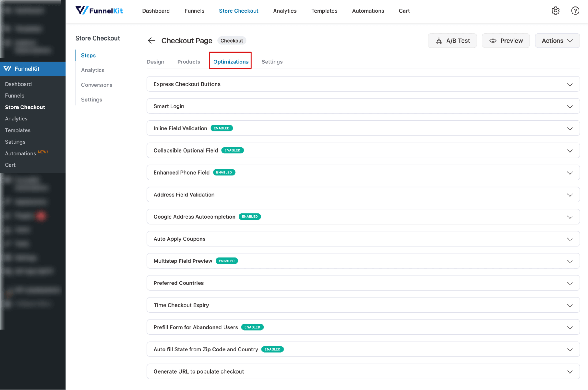Expand the Generate URL to populate checkout section
Viewport: 588px width, 390px height.
tap(570, 371)
